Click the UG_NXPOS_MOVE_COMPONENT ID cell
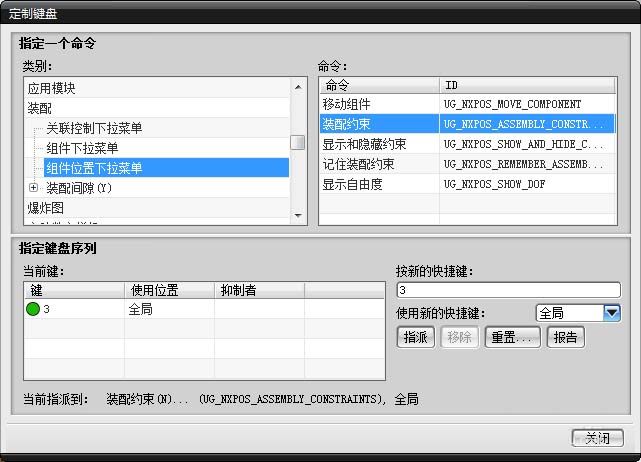The width and height of the screenshot is (641, 462). coord(527,104)
